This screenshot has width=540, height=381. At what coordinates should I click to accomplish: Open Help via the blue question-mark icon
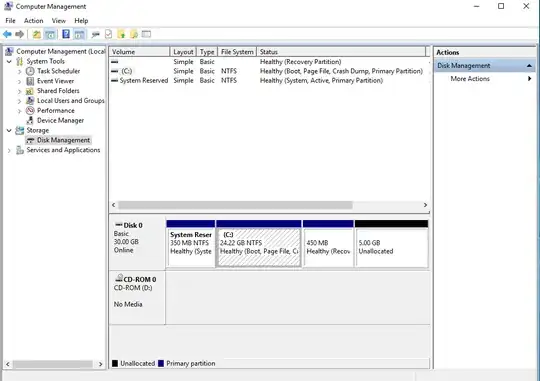(66, 34)
